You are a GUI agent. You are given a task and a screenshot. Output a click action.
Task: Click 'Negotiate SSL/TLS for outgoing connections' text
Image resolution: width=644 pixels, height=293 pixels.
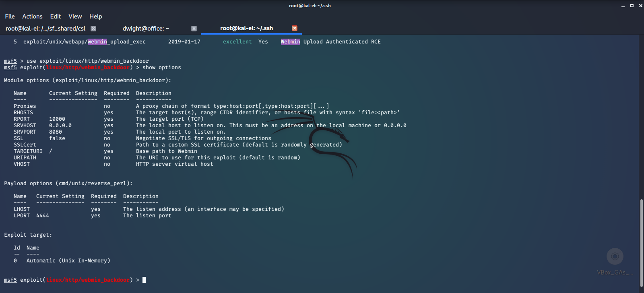tap(204, 138)
